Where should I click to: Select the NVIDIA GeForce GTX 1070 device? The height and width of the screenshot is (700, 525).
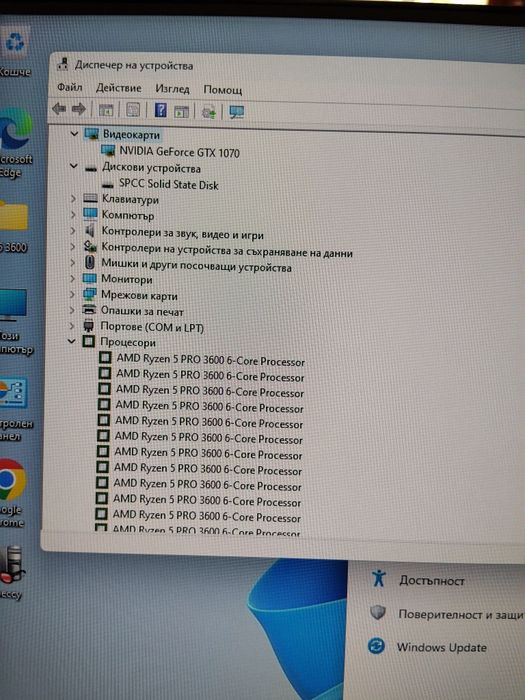coord(179,152)
